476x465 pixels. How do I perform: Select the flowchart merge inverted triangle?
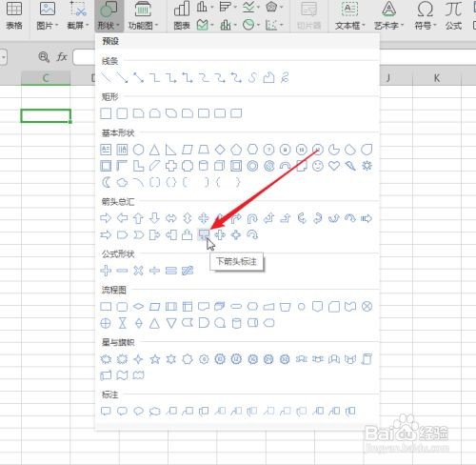click(171, 323)
